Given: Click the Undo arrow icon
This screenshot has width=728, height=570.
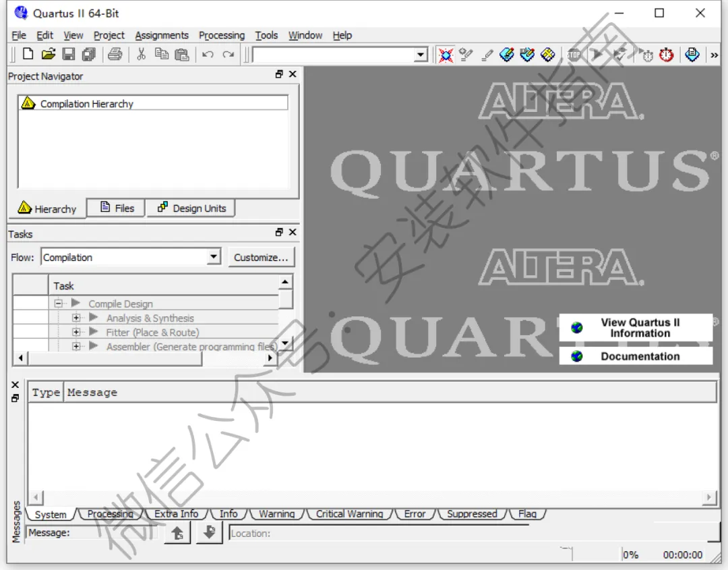Looking at the screenshot, I should coord(208,55).
